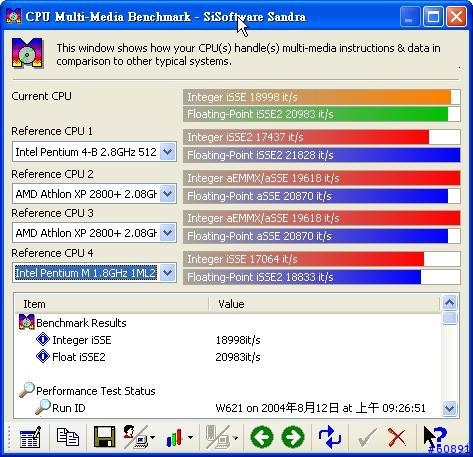Image resolution: width=473 pixels, height=457 pixels.
Task: Minimize the Sandra benchmark window
Action: pyautogui.click(x=410, y=16)
